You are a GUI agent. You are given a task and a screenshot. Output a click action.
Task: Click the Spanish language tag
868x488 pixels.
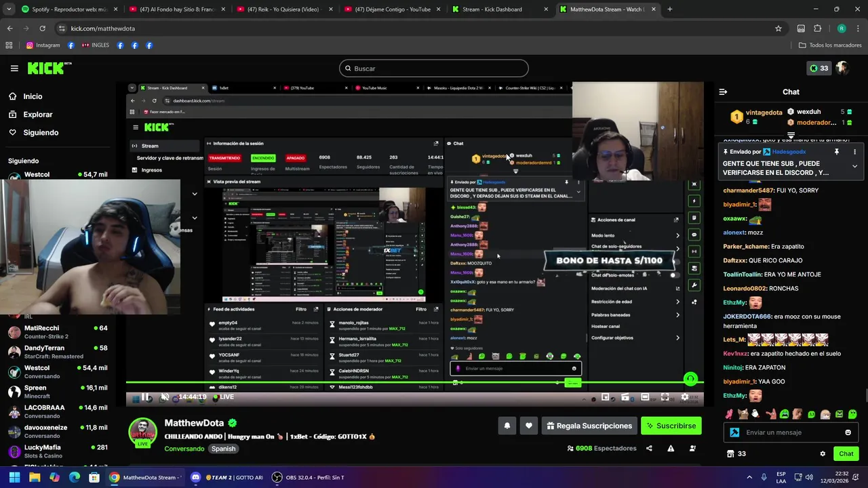pos(223,449)
